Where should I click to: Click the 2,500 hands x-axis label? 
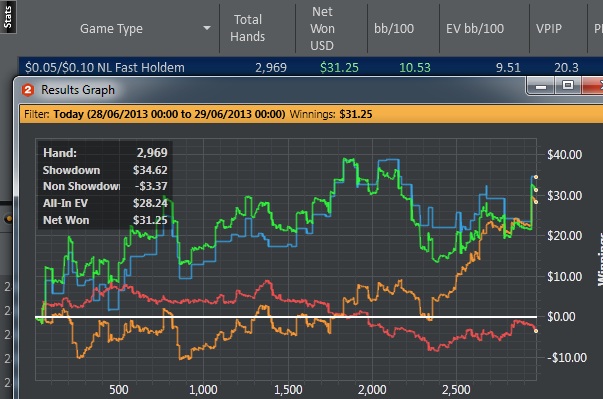point(456,390)
